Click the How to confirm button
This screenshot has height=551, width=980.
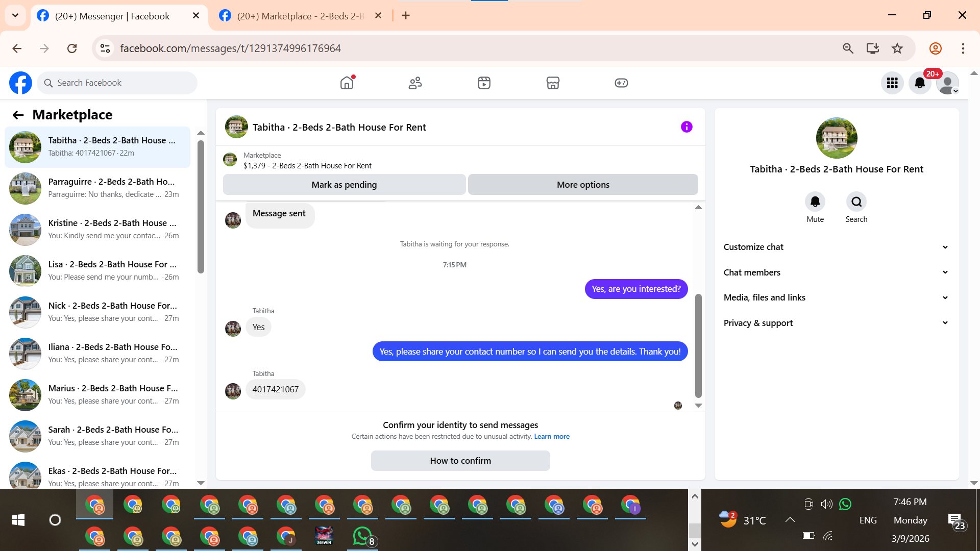460,461
